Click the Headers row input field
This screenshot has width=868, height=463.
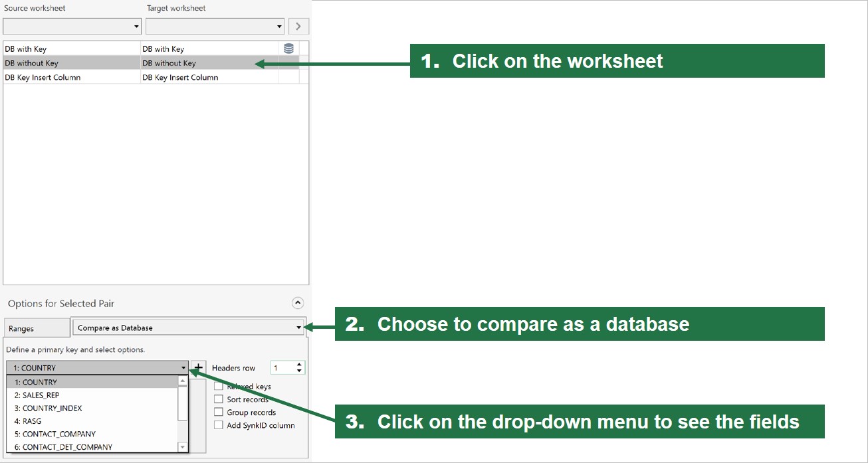pos(282,367)
